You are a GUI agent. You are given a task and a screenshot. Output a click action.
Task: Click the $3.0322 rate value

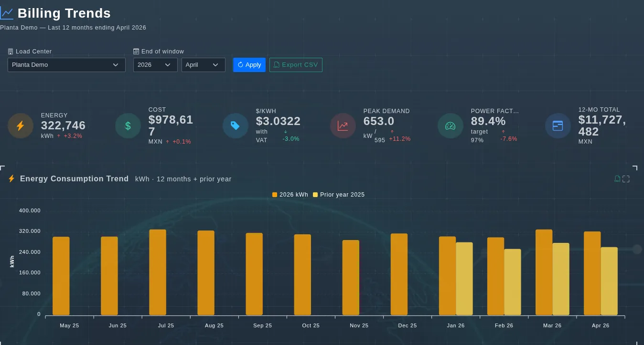point(278,121)
